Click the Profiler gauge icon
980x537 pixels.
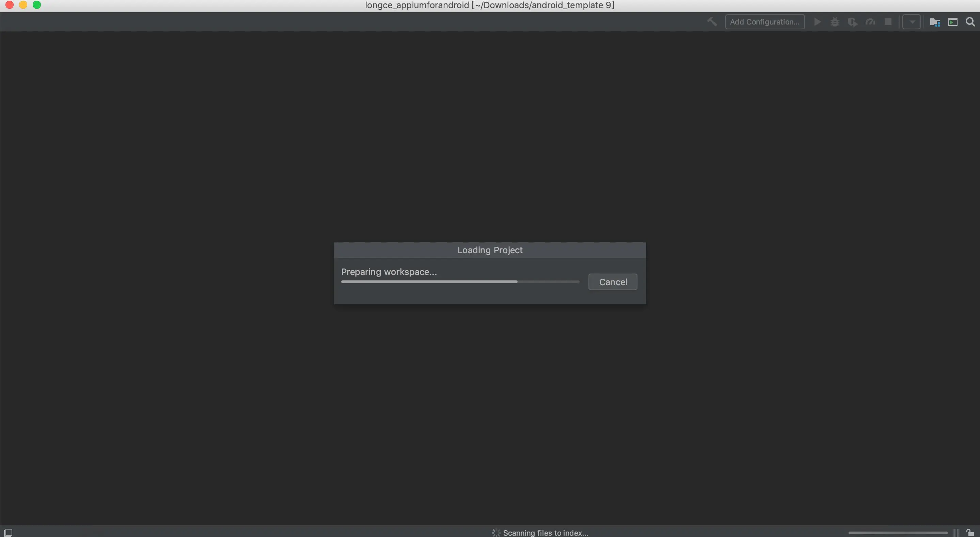(x=870, y=22)
